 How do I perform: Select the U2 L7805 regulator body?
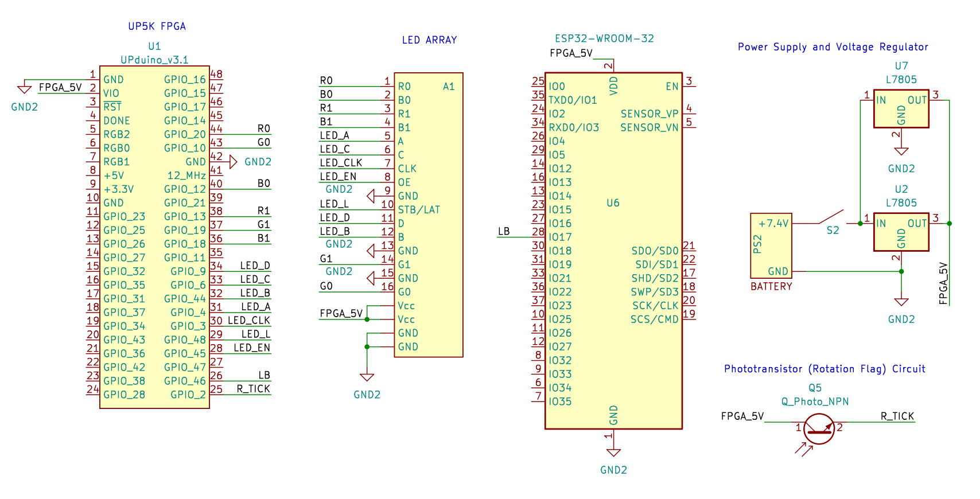coord(901,232)
